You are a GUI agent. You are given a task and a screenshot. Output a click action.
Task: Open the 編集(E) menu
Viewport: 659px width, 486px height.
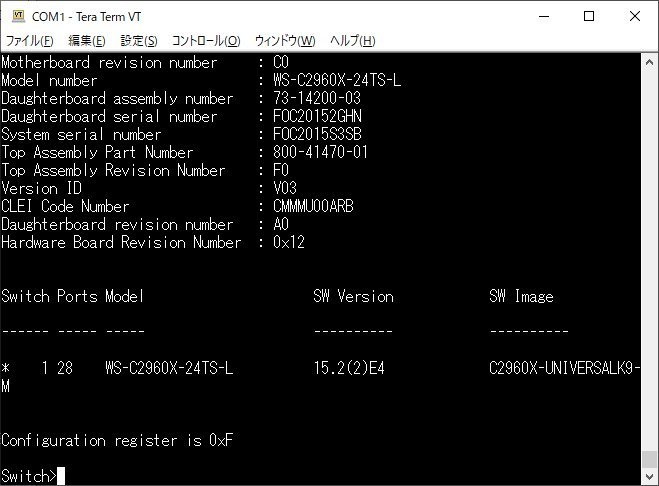(87, 41)
